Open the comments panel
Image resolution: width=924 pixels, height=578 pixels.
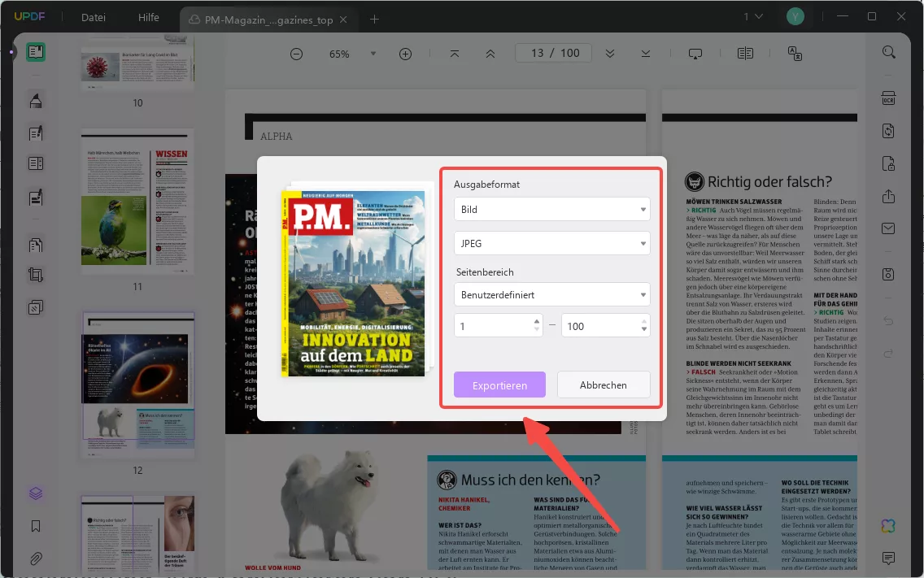point(888,559)
